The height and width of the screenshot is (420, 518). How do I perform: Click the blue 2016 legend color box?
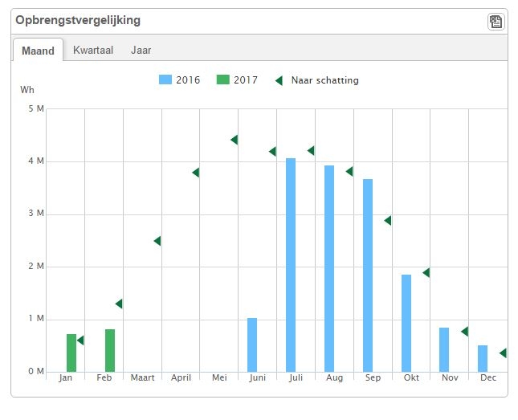click(166, 80)
